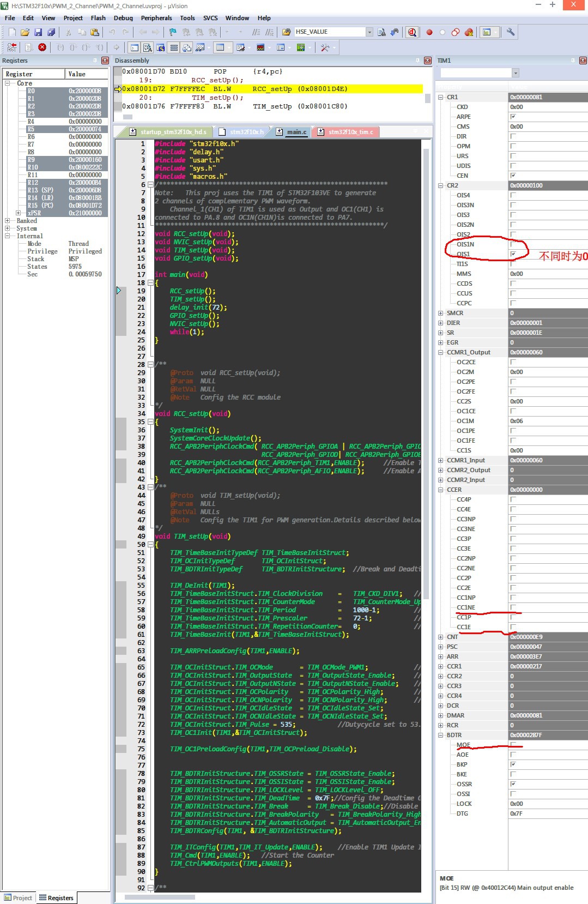Show next statement arrow icon

click(x=116, y=47)
